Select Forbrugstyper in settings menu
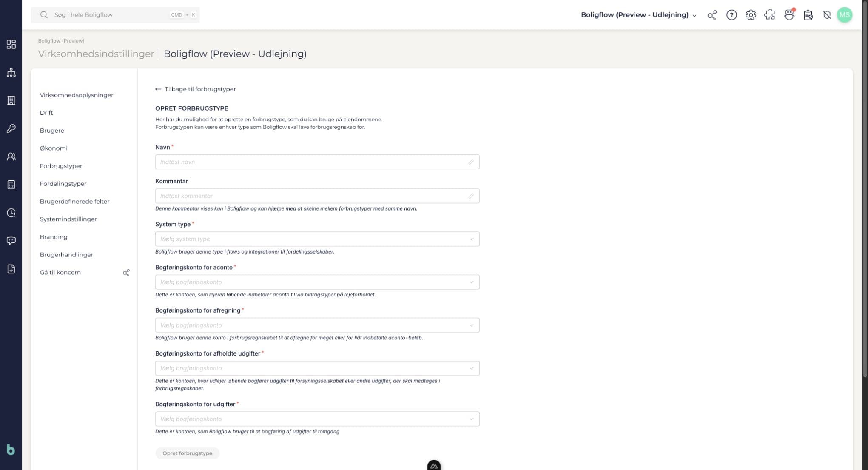Screen dimensions: 868x470 point(61,166)
